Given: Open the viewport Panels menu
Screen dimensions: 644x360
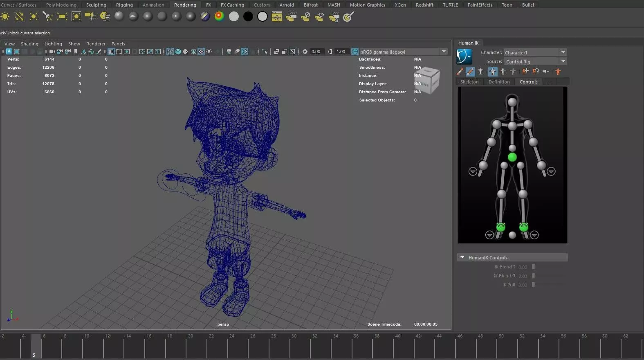Looking at the screenshot, I should click(118, 44).
